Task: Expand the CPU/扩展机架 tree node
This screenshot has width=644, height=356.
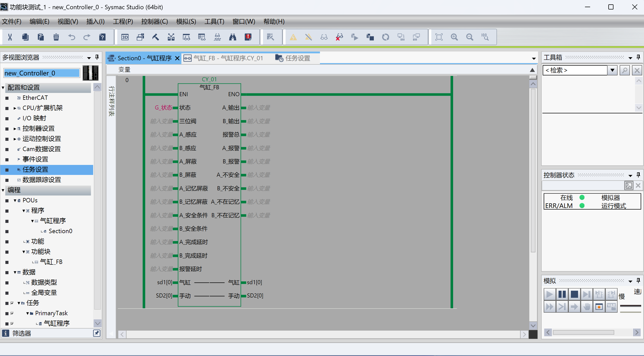Action: [15, 108]
